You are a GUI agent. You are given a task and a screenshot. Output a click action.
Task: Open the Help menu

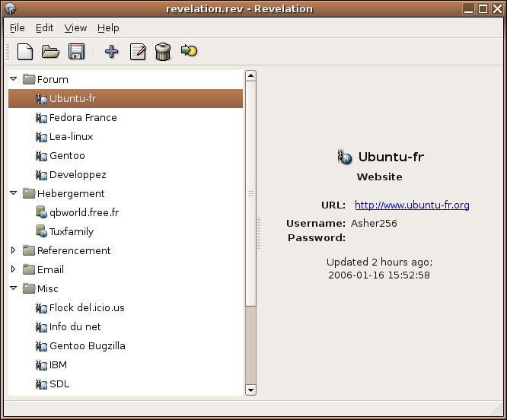108,28
